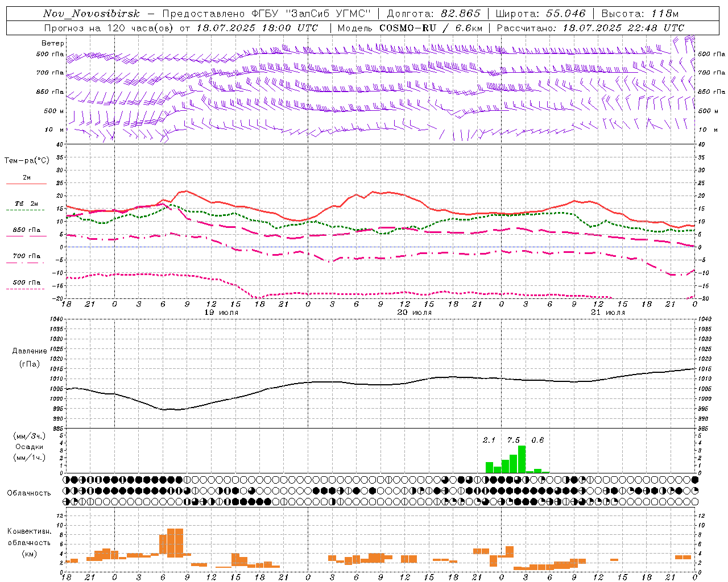This screenshot has width=728, height=582.
Task: Click the dotted 500 гПа legend line sample
Action: tap(25, 289)
